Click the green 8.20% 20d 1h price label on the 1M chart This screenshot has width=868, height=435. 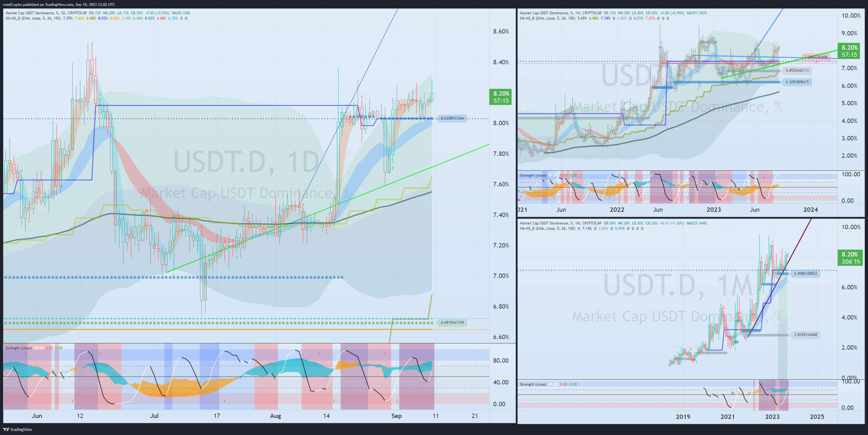click(x=851, y=258)
